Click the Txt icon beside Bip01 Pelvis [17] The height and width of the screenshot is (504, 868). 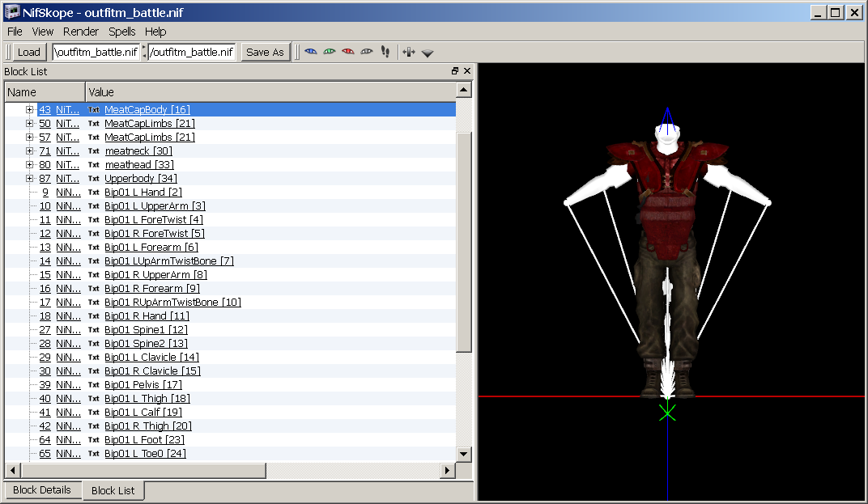[94, 385]
